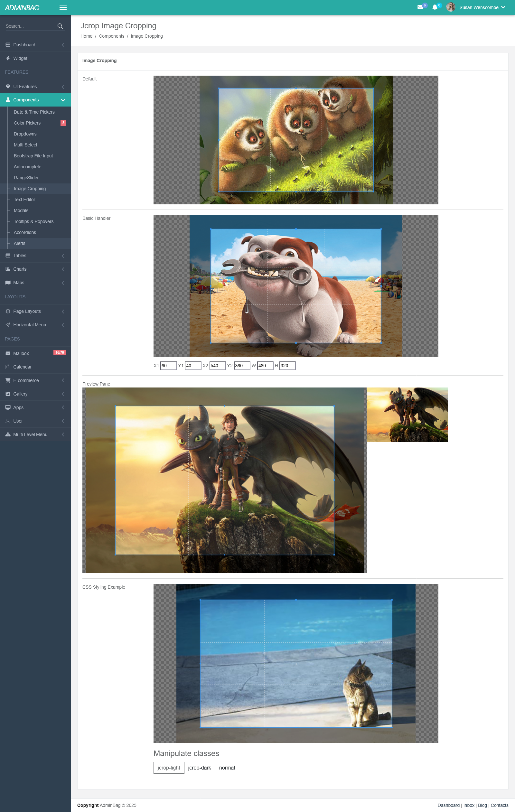Image resolution: width=515 pixels, height=812 pixels.
Task: Click the Maps icon in sidebar
Action: pos(8,283)
